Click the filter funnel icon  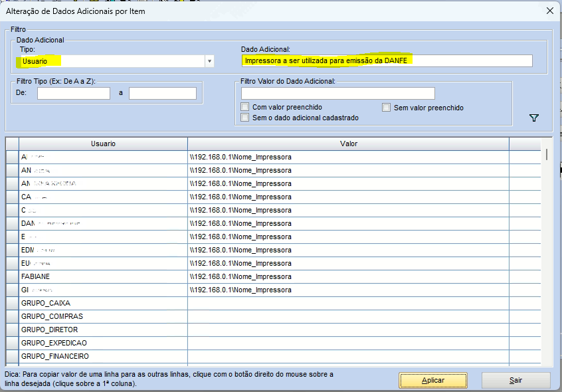pos(534,118)
